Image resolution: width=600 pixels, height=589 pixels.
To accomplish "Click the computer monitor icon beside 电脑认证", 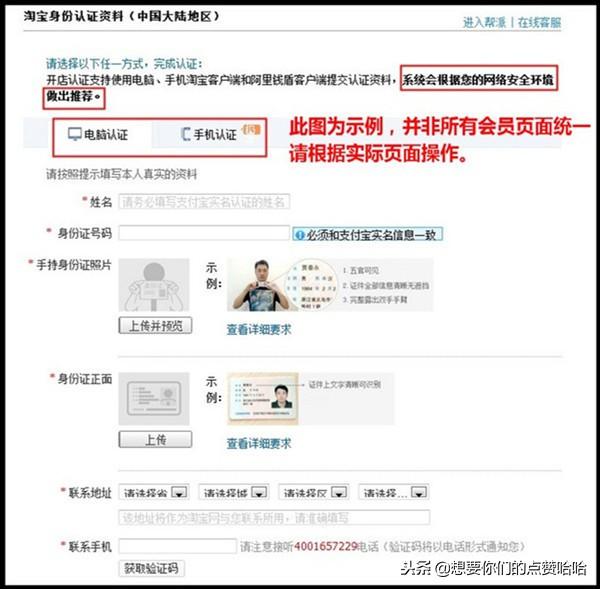I will 75,134.
